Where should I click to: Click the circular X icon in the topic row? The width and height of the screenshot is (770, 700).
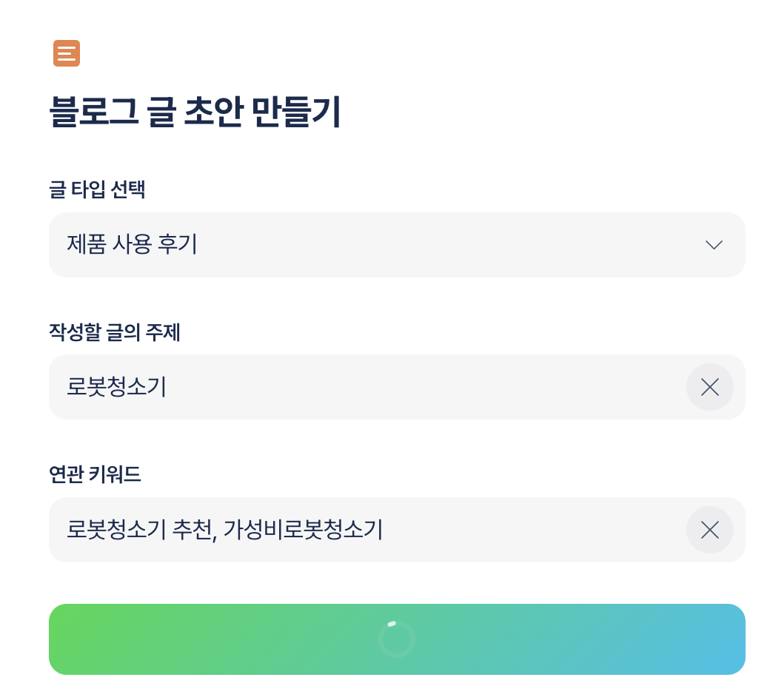click(x=709, y=387)
